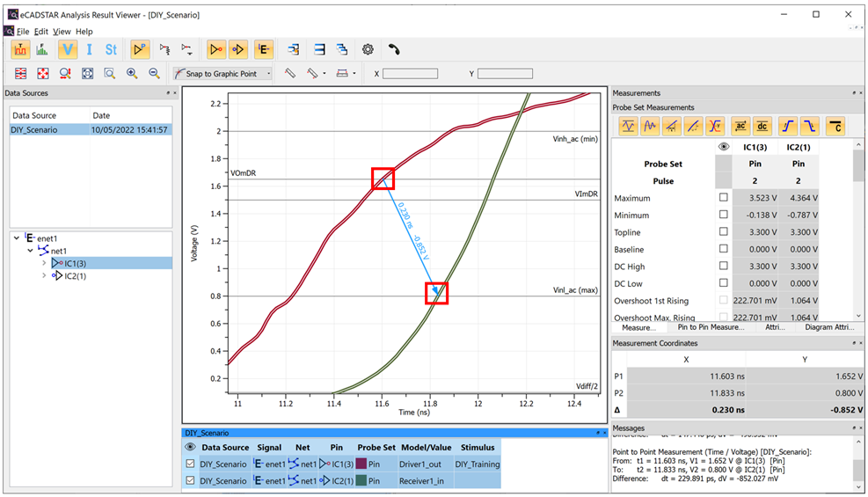Click the dc measurement icon
The height and width of the screenshot is (497, 868).
[x=762, y=127]
